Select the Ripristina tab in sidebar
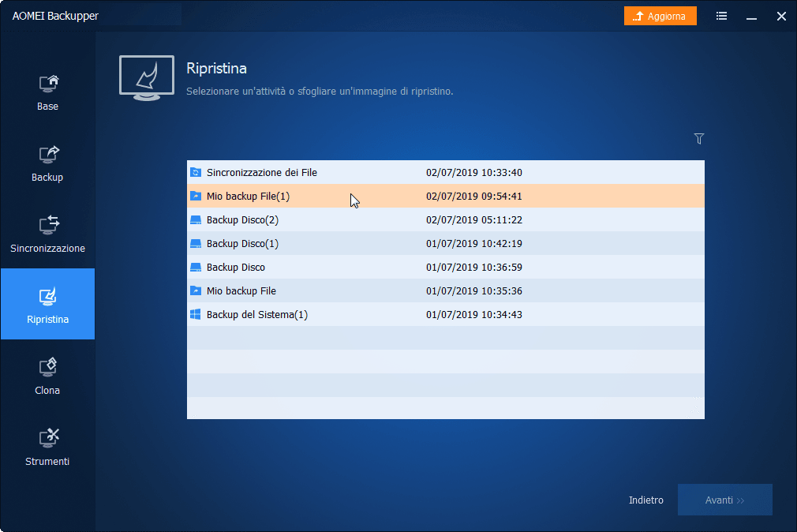 point(48,304)
